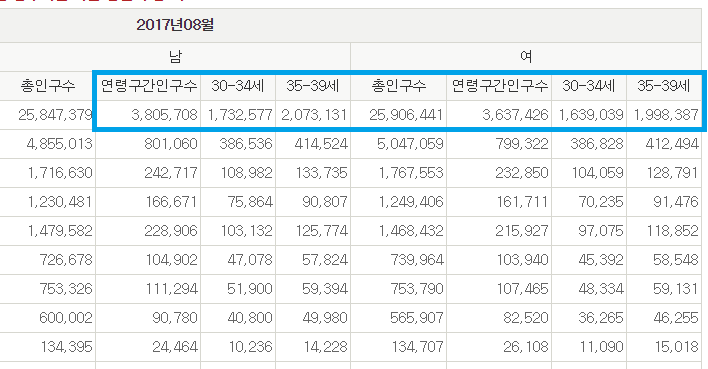Viewport: 708px width, 369px height.
Task: Select the cell showing 4,855,013
Action: click(47, 144)
